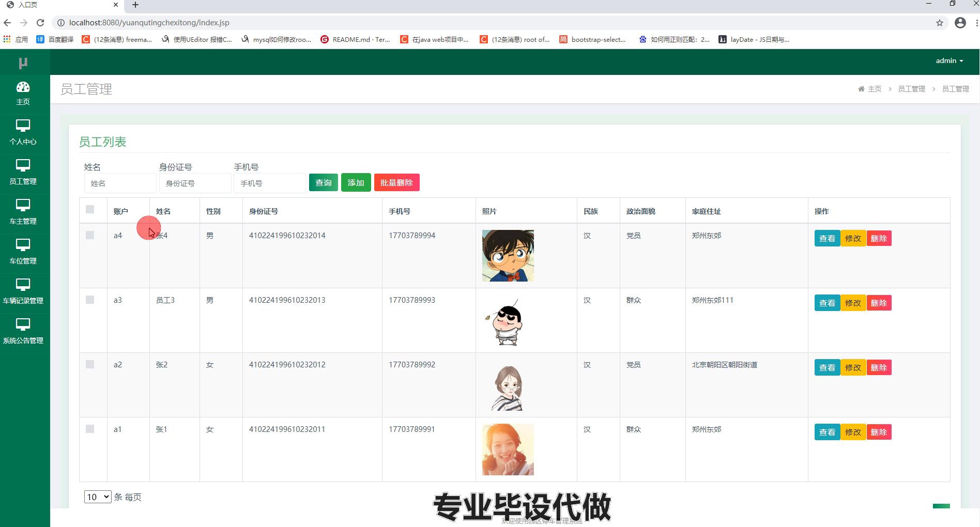This screenshot has width=980, height=527.
Task: Click 修改 for employee a2
Action: click(853, 367)
